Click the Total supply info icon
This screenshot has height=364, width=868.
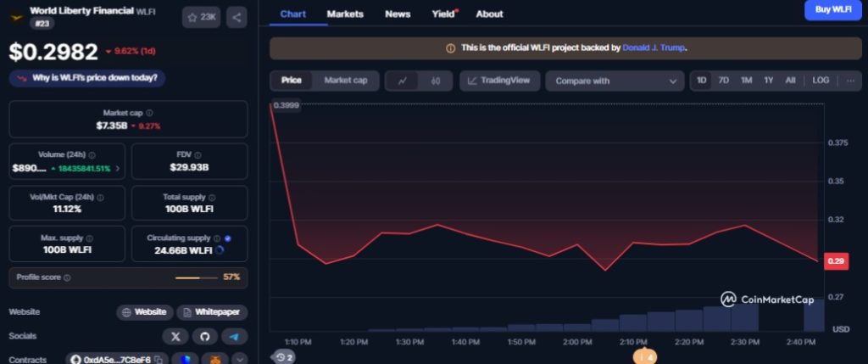click(212, 197)
